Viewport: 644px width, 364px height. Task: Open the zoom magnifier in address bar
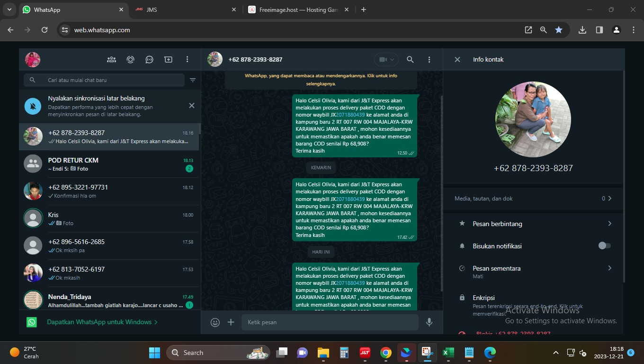tap(544, 30)
